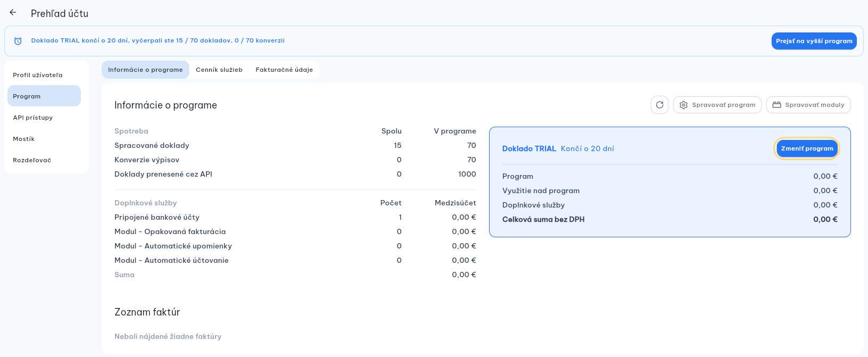The width and height of the screenshot is (868, 357).
Task: Click the Pripojené bankové účty label
Action: [157, 217]
